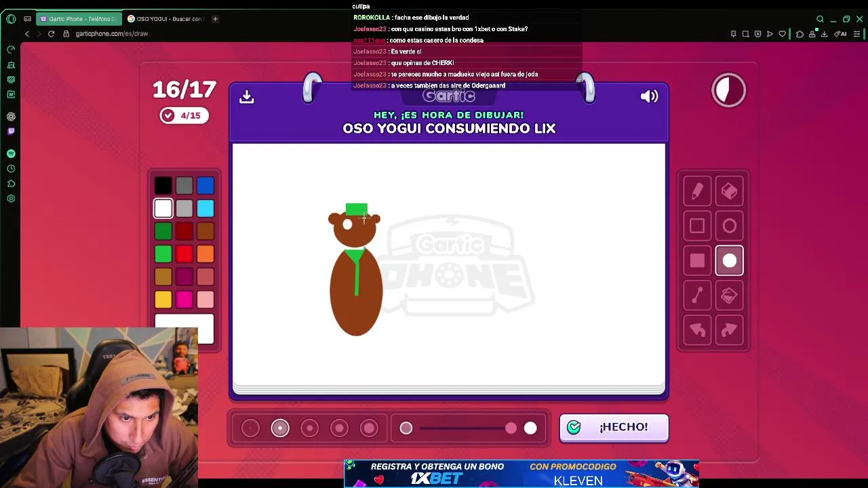The height and width of the screenshot is (488, 868).
Task: Open the Opera main menu logo
Action: 11,18
